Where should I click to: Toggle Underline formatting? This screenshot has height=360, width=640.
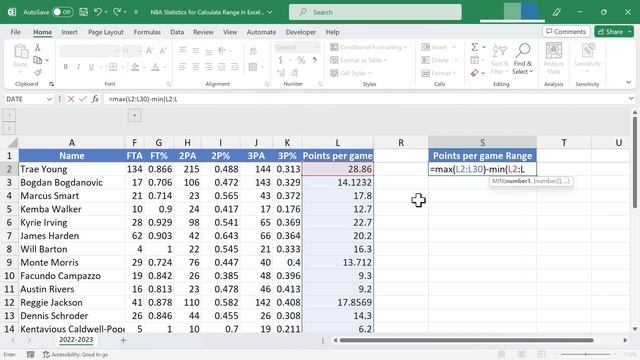click(x=91, y=67)
